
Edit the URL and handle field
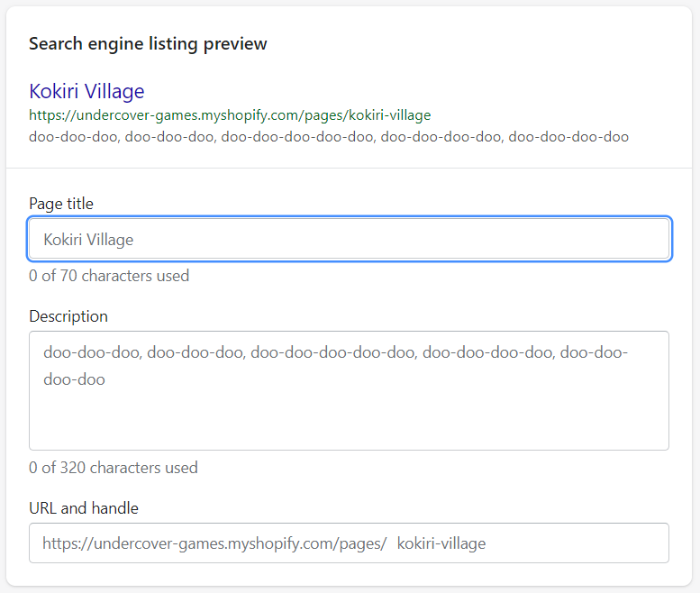(x=350, y=543)
